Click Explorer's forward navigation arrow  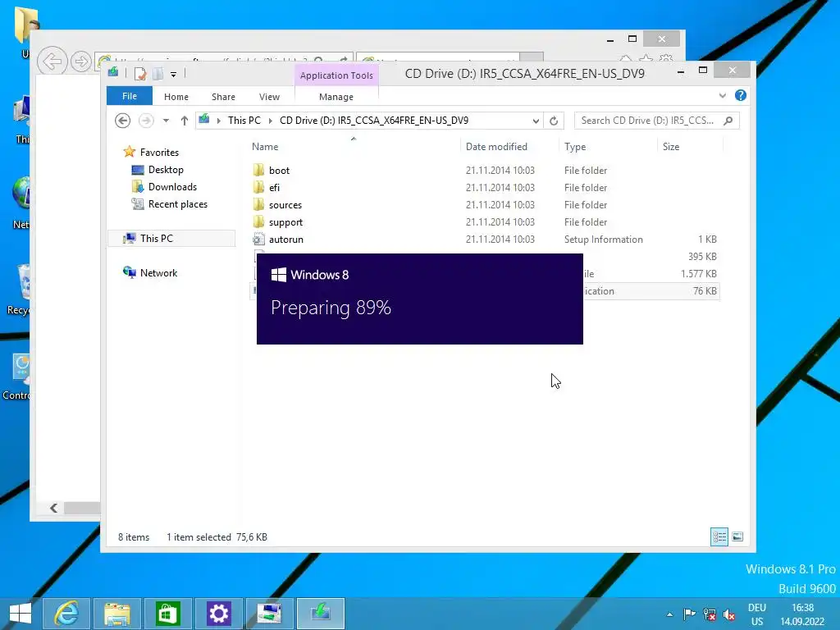pyautogui.click(x=146, y=121)
